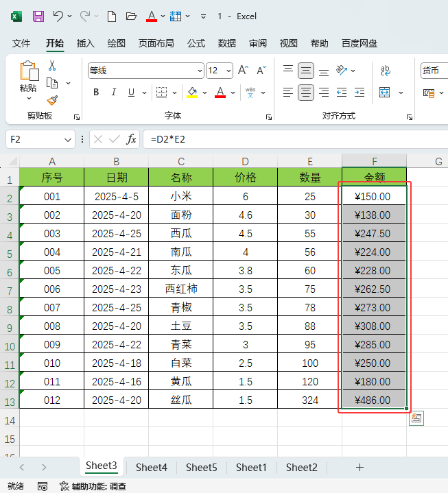Click the Insert Function fx icon
The image size is (448, 493).
[x=131, y=139]
